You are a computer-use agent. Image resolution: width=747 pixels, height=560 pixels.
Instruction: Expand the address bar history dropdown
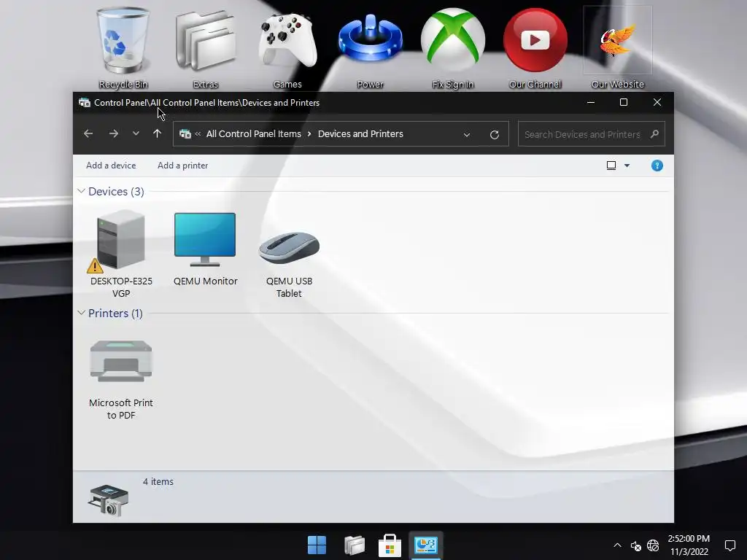pos(467,135)
